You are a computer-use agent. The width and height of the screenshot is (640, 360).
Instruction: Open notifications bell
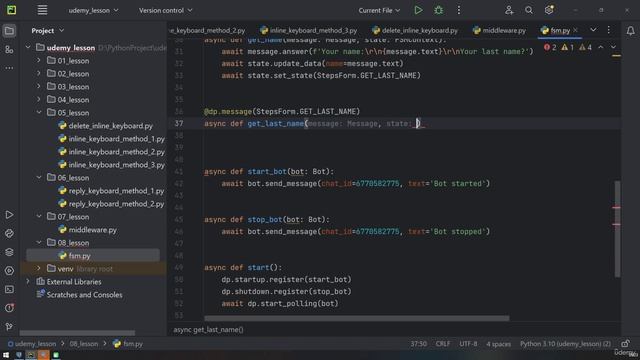click(630, 31)
